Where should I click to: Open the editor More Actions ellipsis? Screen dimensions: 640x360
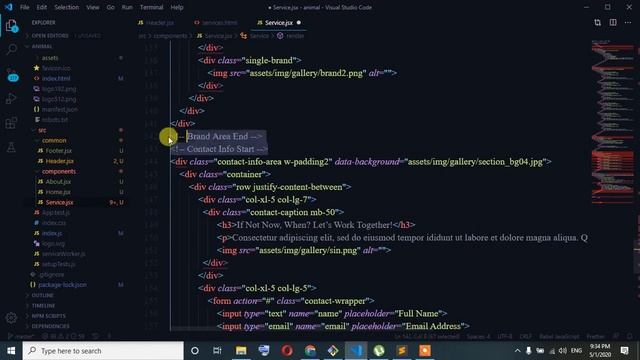click(x=628, y=22)
